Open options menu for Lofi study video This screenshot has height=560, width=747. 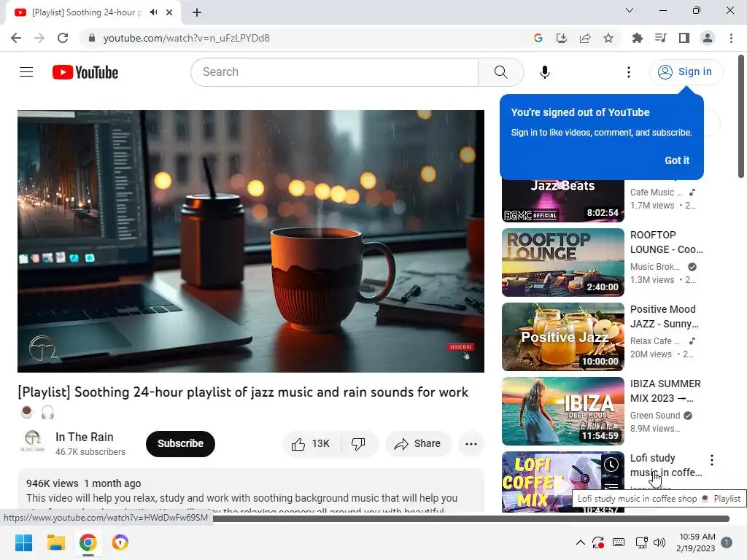tap(712, 460)
